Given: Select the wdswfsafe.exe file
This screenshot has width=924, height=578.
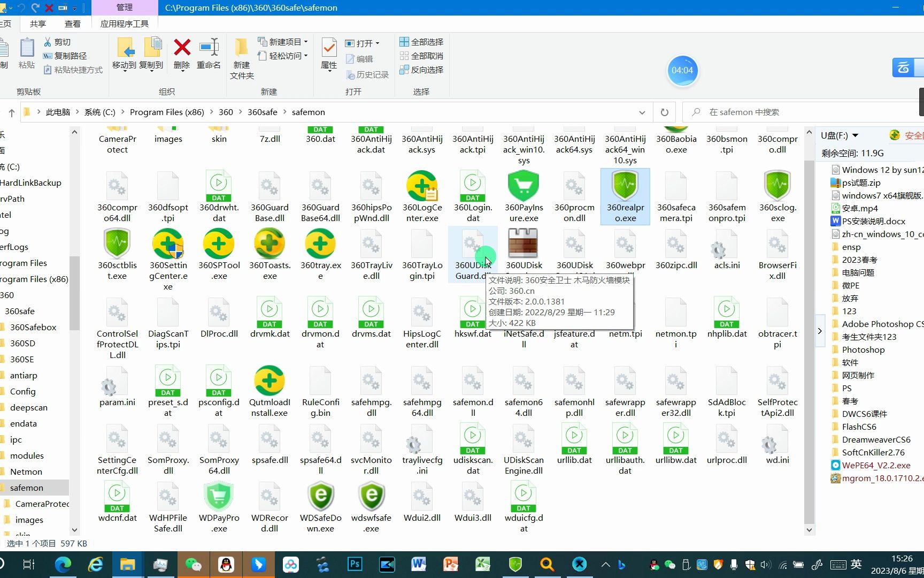Looking at the screenshot, I should (x=371, y=507).
